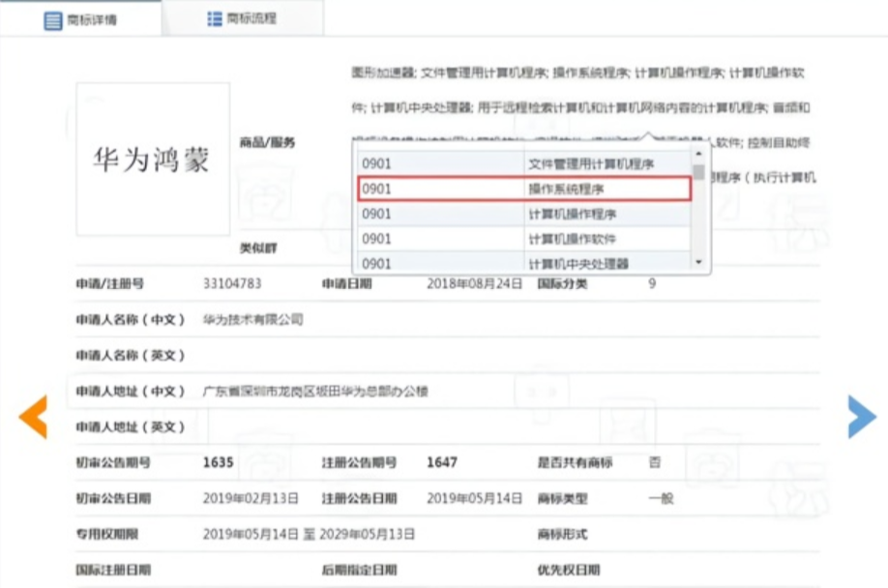This screenshot has height=588, width=888.
Task: Click the 后期指定日期 label
Action: coord(360,570)
